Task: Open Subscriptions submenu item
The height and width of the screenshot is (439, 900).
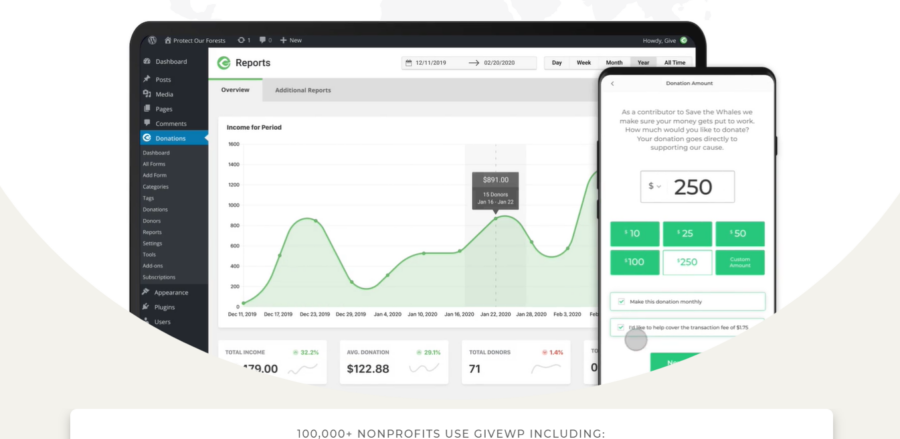Action: tap(159, 277)
